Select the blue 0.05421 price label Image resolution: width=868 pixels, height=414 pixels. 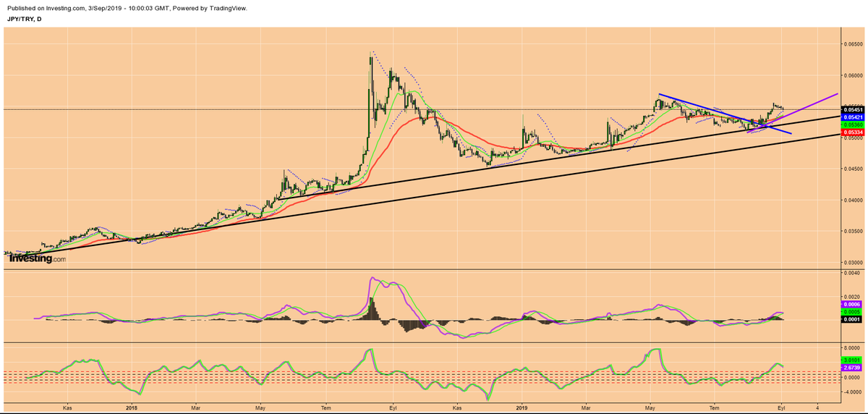(852, 117)
